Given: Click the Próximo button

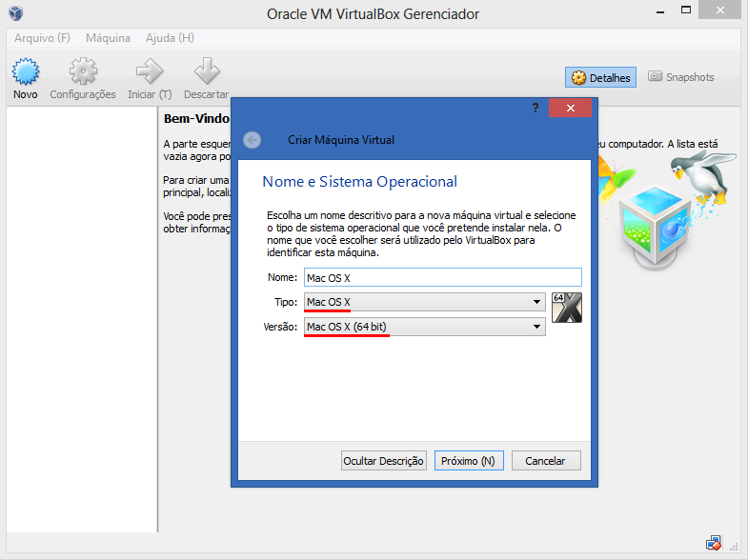Looking at the screenshot, I should pos(469,461).
